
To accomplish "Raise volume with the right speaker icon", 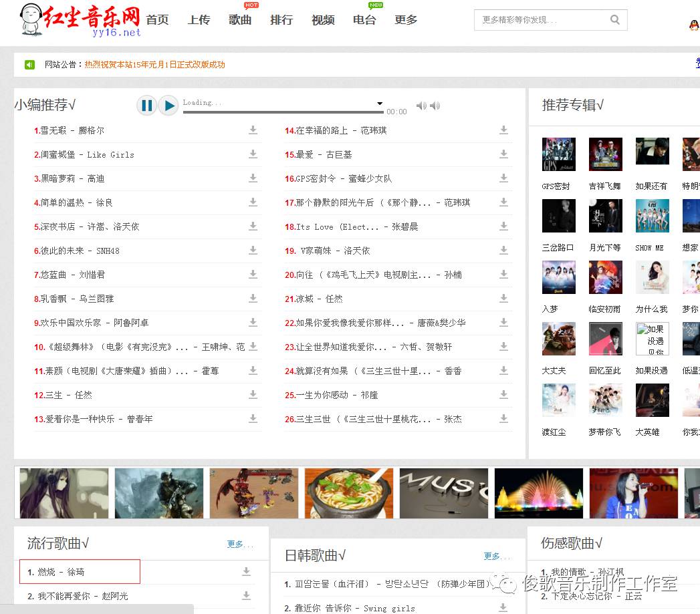I will click(x=435, y=106).
